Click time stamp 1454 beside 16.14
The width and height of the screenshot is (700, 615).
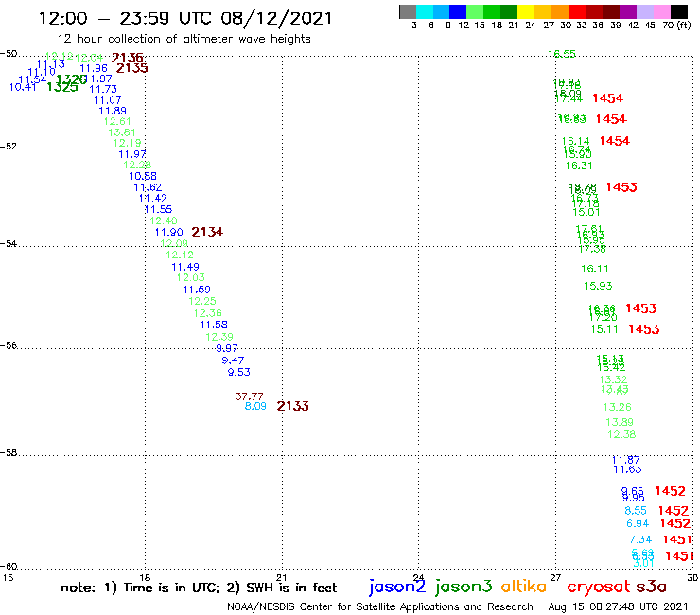coord(614,141)
